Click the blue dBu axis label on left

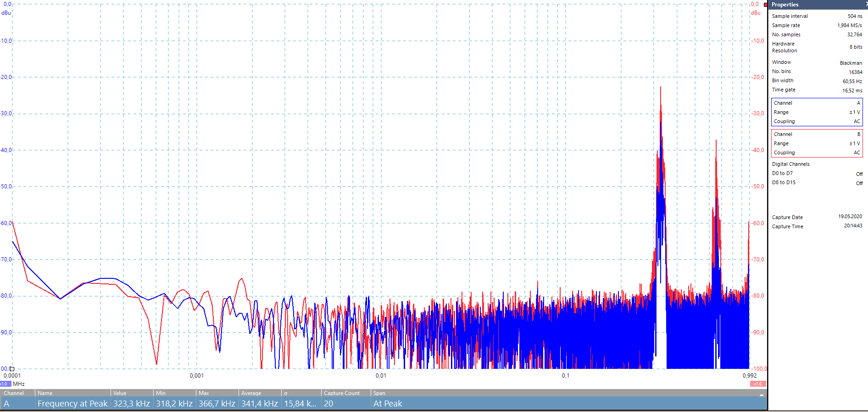click(x=6, y=13)
